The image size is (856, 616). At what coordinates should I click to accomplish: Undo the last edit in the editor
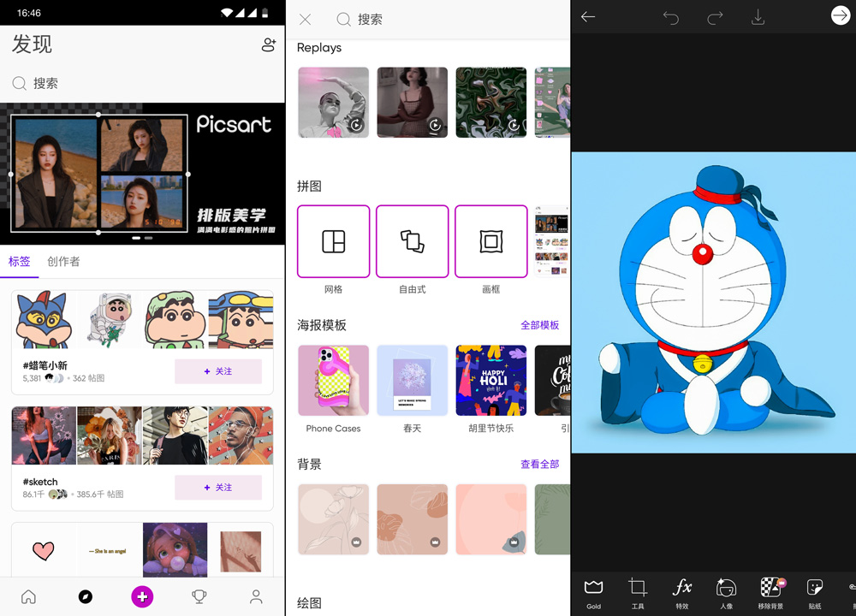point(671,17)
